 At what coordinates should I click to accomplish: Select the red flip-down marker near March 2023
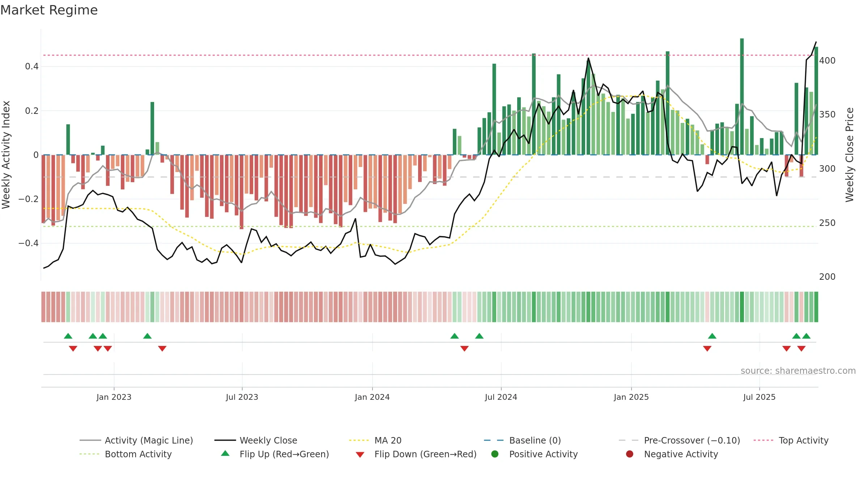click(162, 348)
